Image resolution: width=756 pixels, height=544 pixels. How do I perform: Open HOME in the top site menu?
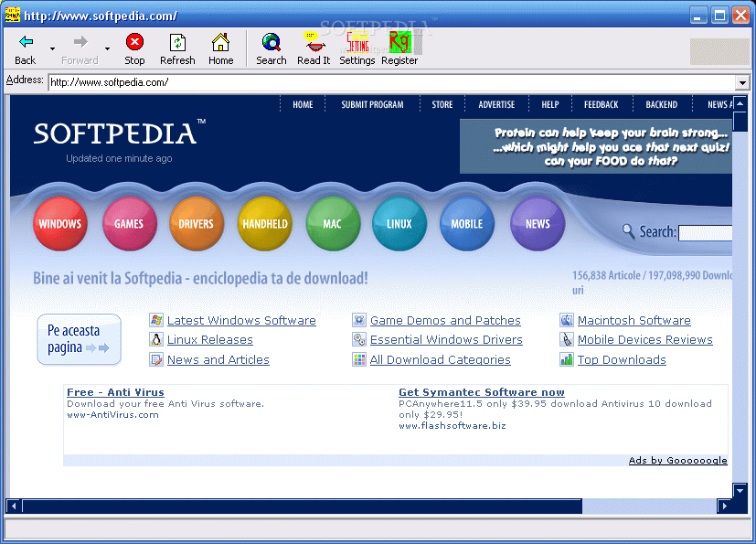click(303, 104)
